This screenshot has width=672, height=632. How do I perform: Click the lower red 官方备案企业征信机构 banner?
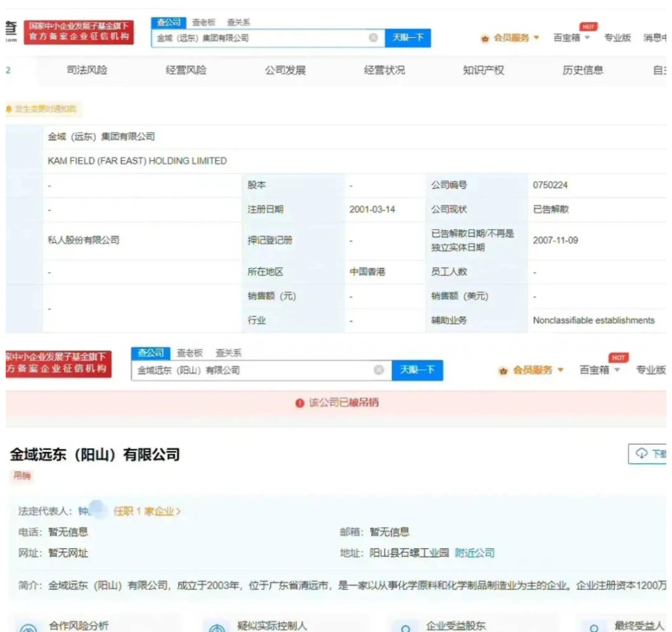click(58, 364)
